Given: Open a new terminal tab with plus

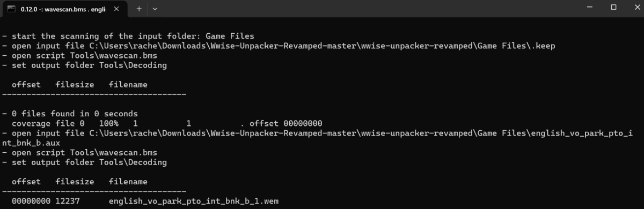Looking at the screenshot, I should click(x=138, y=9).
